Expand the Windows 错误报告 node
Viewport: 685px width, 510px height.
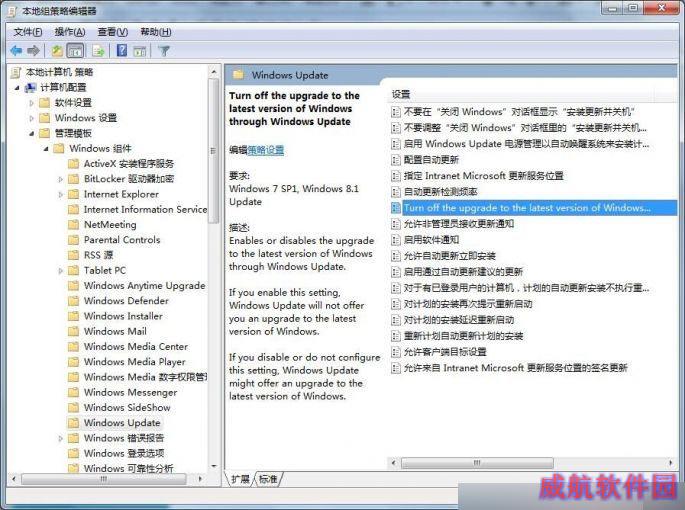click(x=61, y=438)
